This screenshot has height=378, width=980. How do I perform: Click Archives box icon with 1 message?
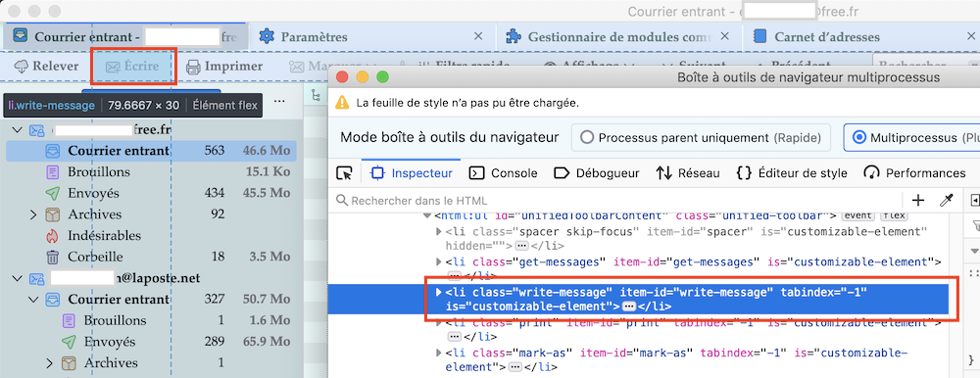[69, 363]
